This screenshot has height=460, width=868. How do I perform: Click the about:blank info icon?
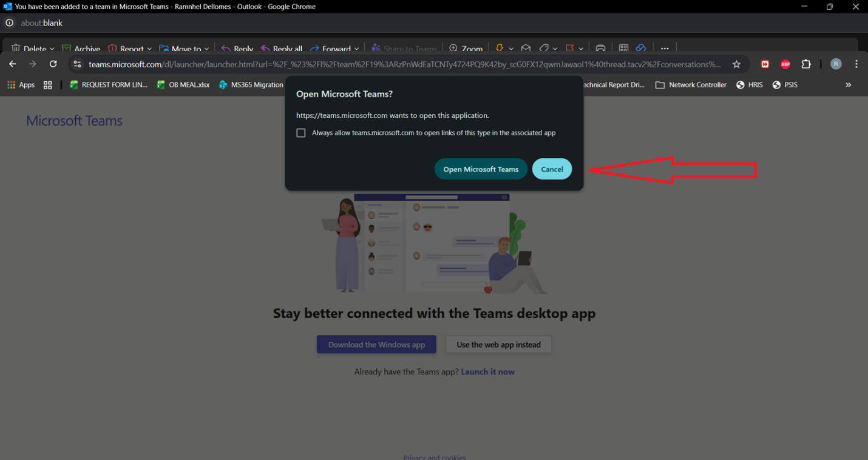pyautogui.click(x=10, y=23)
